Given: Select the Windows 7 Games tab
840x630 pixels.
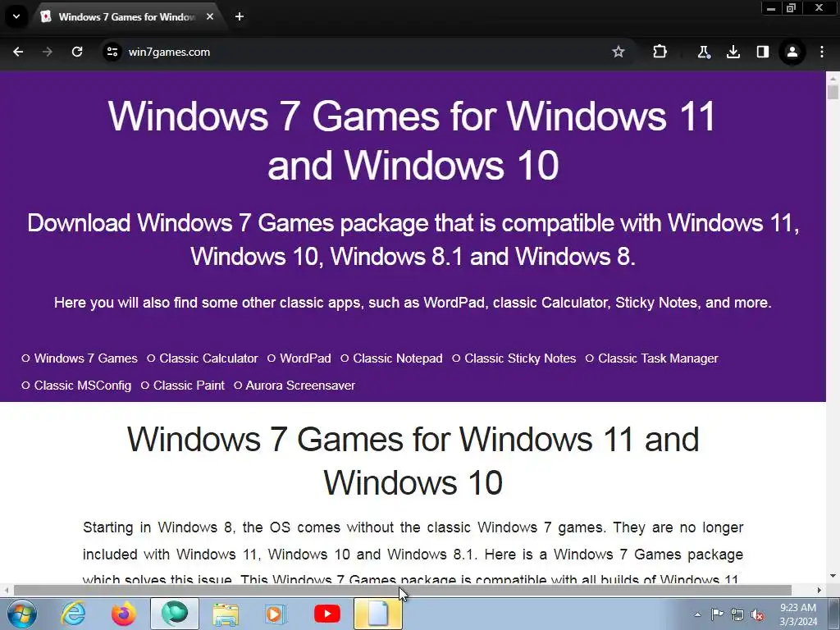Looking at the screenshot, I should (127, 17).
